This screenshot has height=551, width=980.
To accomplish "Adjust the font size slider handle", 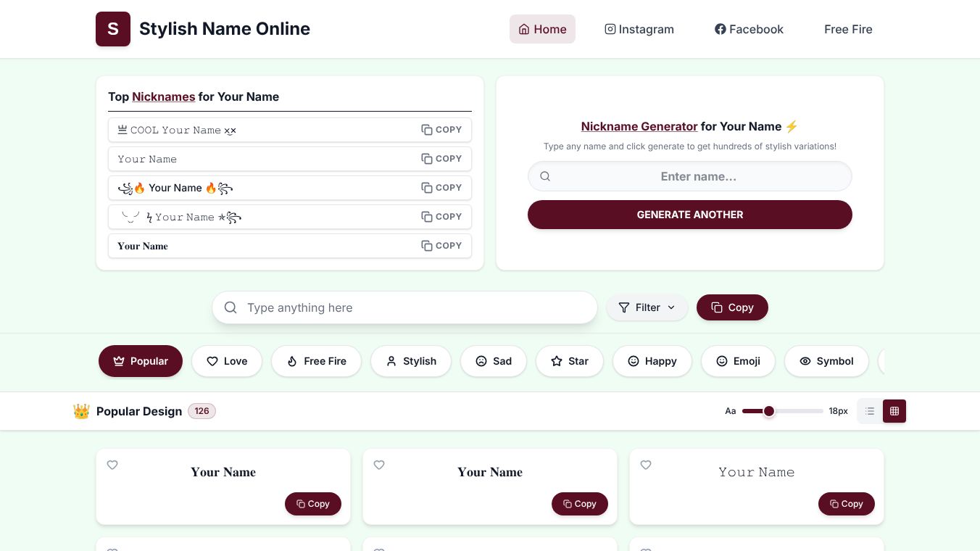I will pyautogui.click(x=769, y=411).
